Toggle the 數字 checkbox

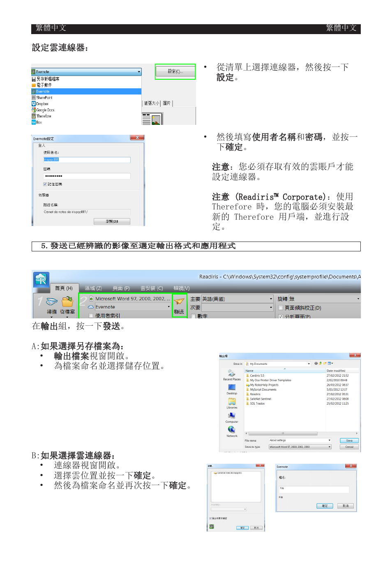click(x=193, y=316)
